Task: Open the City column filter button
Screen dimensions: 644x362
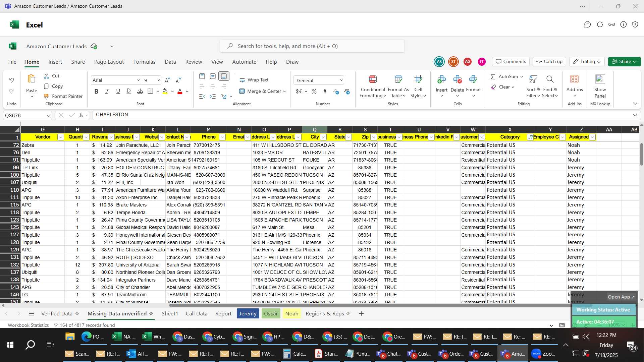Action: click(x=323, y=137)
